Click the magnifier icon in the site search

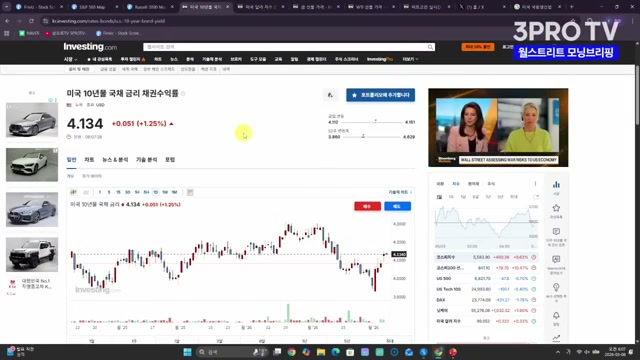(430, 47)
